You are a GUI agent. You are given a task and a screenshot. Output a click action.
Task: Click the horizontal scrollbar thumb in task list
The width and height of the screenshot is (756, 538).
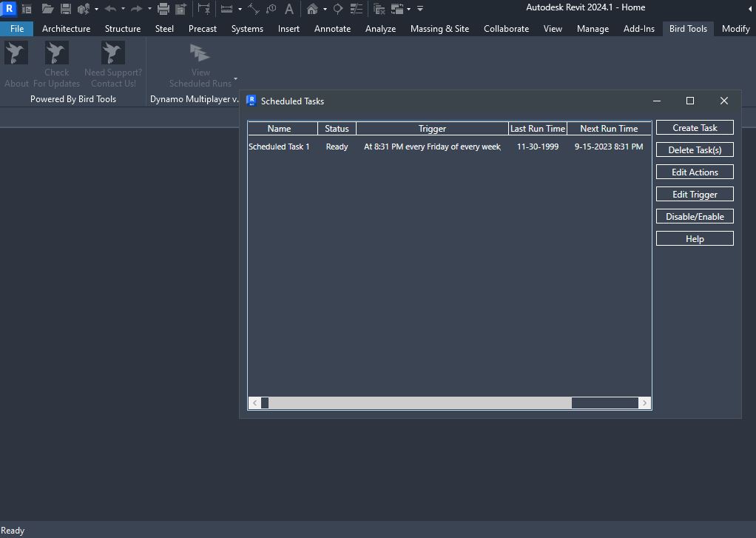(420, 403)
